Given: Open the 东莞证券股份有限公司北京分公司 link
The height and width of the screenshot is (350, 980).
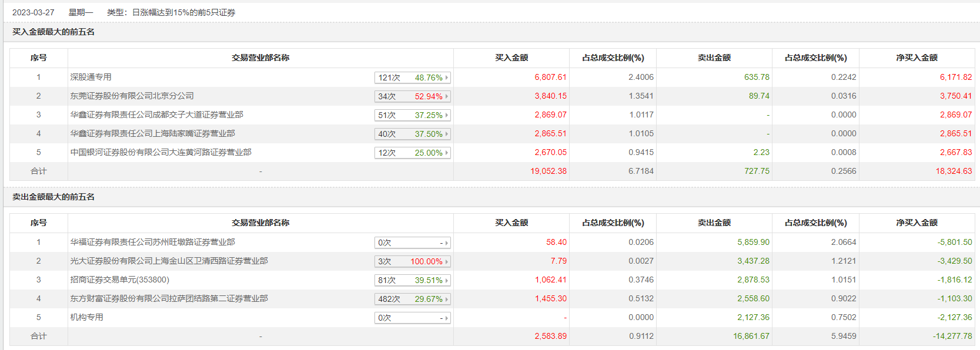Looking at the screenshot, I should point(132,96).
